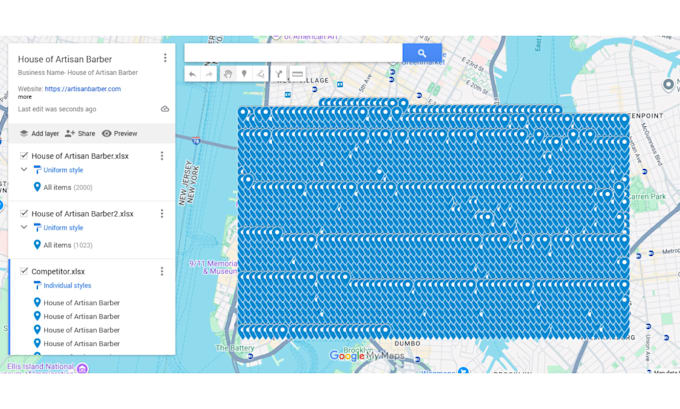The image size is (680, 409).
Task: Open the Share dialog
Action: coord(80,134)
